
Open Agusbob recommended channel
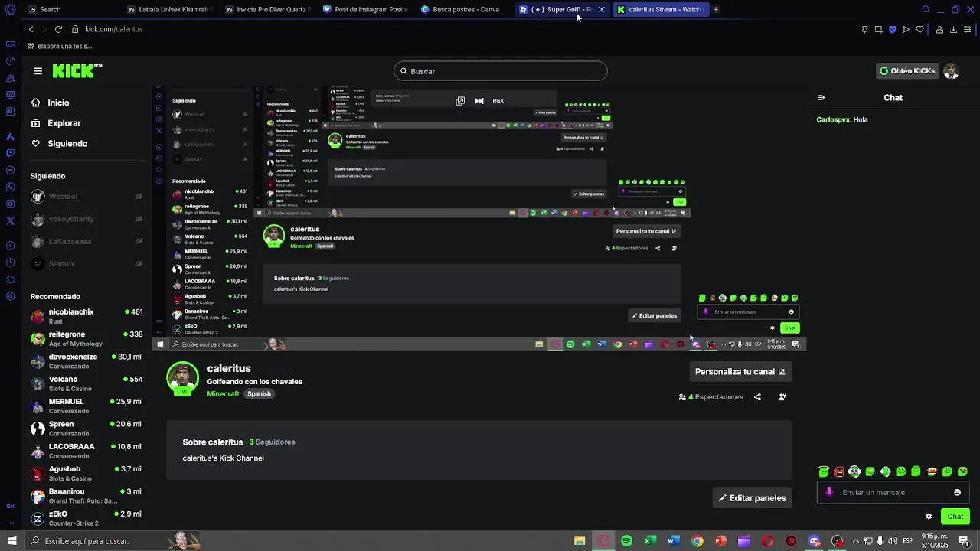point(87,473)
